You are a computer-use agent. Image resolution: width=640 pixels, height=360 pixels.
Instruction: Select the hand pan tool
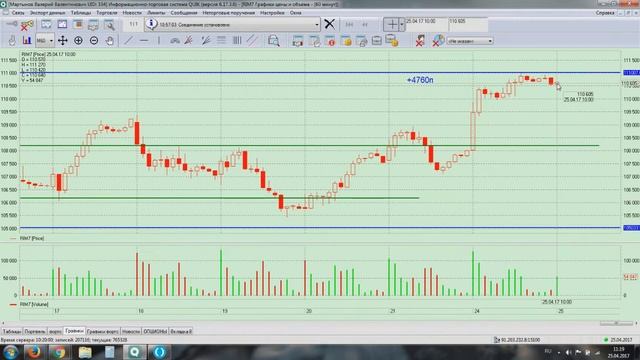click(110, 40)
